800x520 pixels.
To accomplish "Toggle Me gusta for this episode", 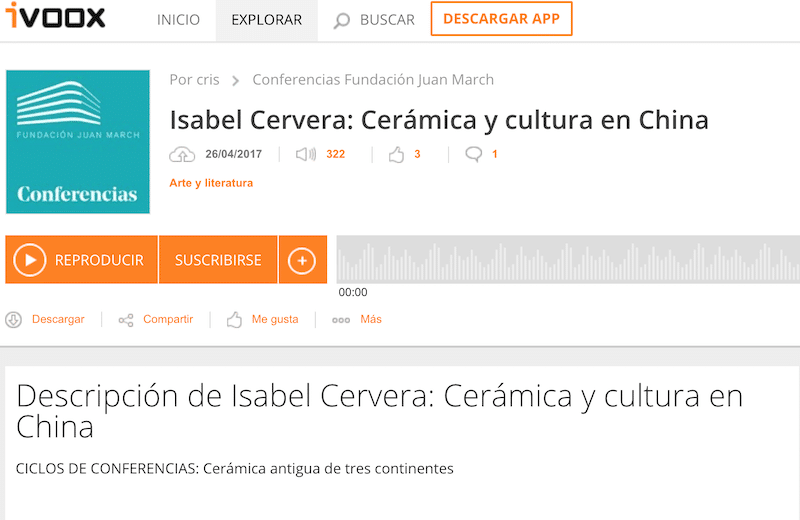I will pos(263,320).
